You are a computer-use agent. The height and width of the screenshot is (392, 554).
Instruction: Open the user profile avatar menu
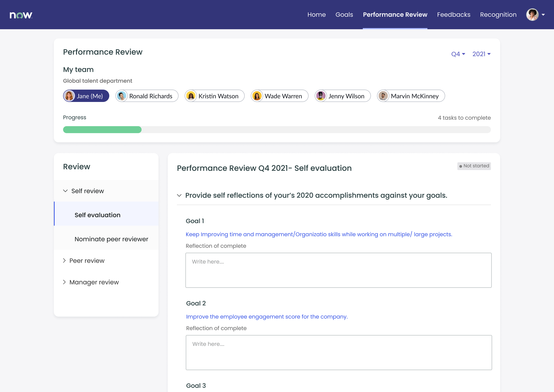533,15
